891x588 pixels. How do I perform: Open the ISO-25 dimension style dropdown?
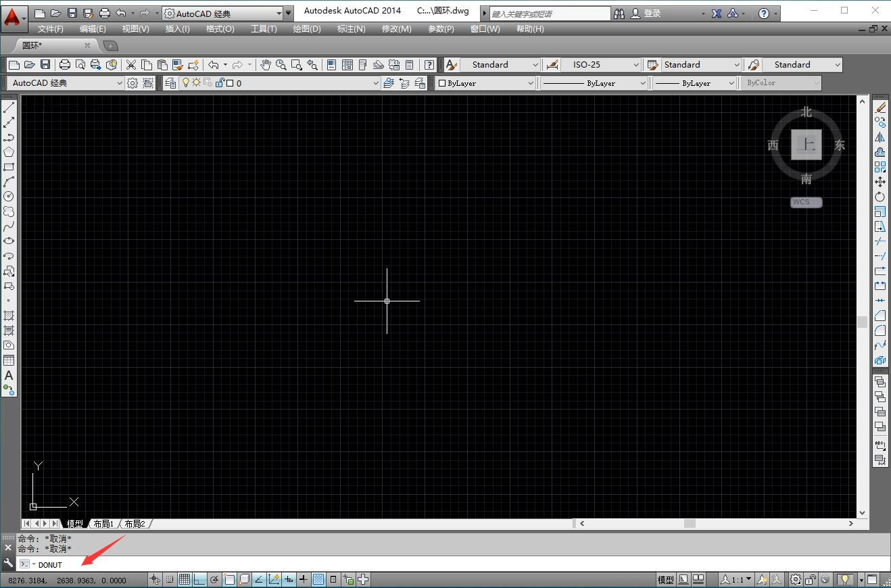point(600,65)
